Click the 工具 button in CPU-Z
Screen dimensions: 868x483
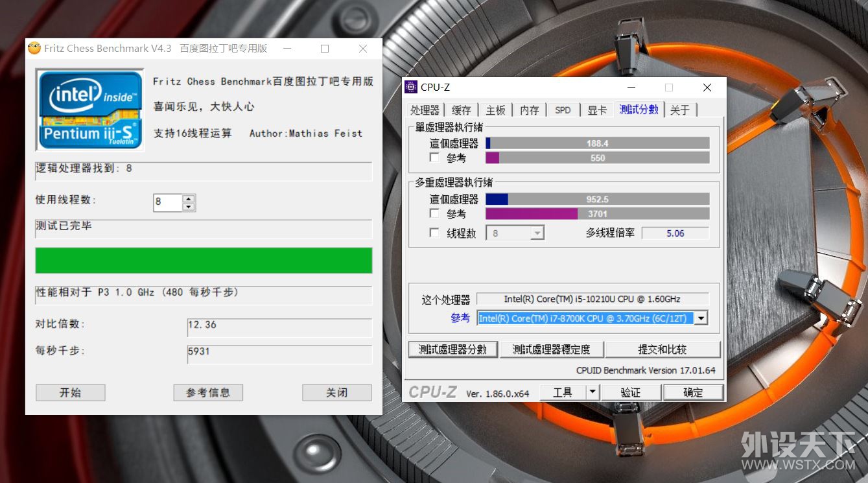563,392
